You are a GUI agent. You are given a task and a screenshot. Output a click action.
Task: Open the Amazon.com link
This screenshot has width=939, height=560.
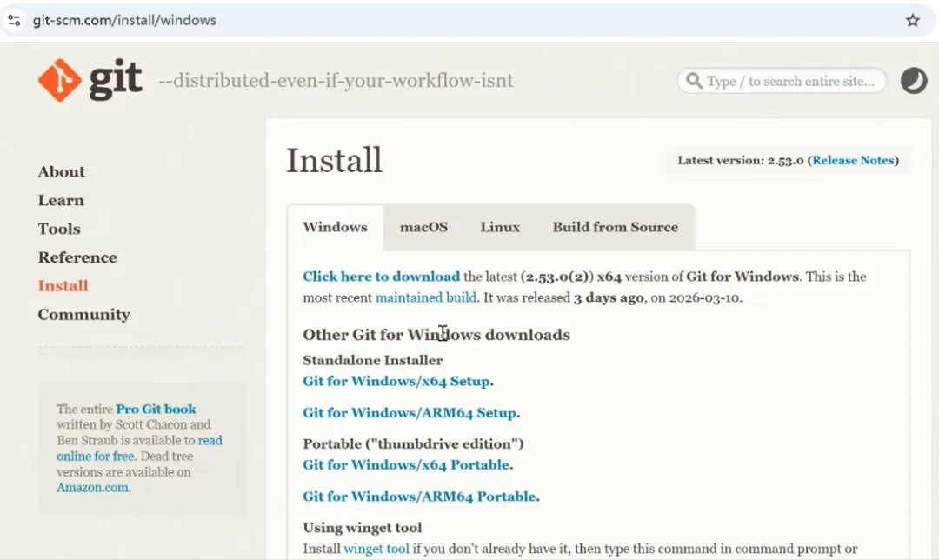tap(93, 488)
